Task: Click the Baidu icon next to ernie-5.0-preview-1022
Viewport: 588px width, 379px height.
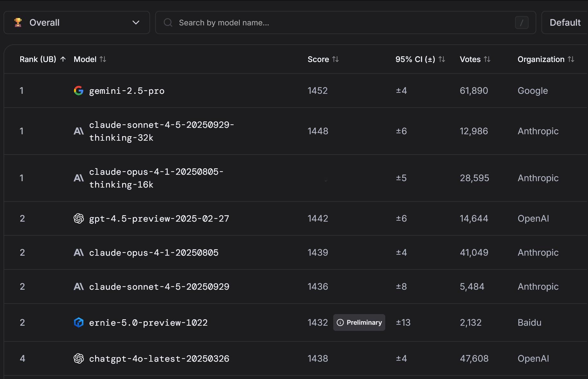Action: coord(78,322)
